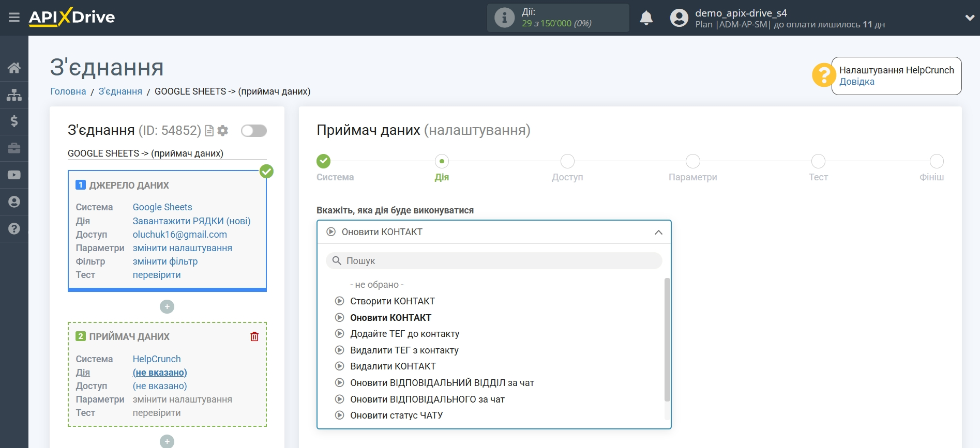Go to the Система step
Image resolution: width=980 pixels, height=448 pixels.
[x=324, y=161]
